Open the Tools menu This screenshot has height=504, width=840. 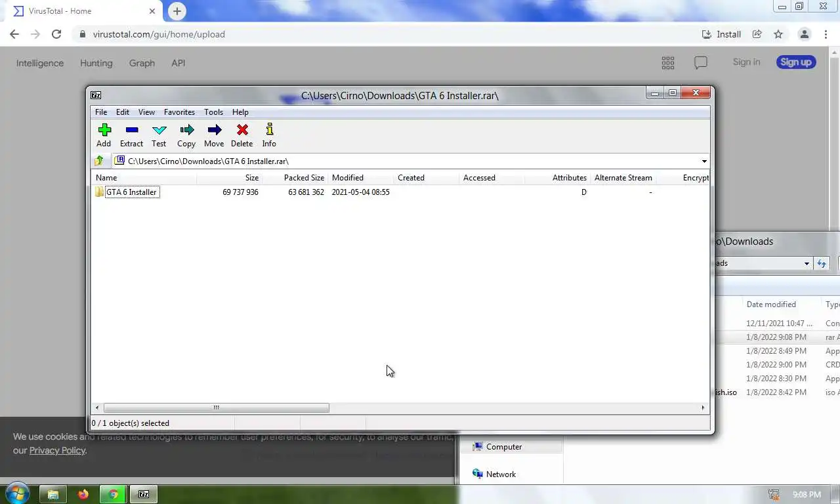(213, 112)
